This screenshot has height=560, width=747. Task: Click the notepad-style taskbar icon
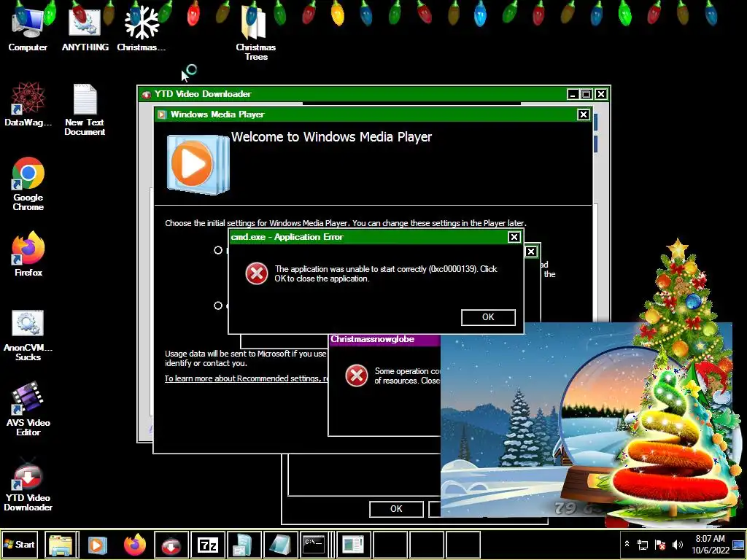280,544
